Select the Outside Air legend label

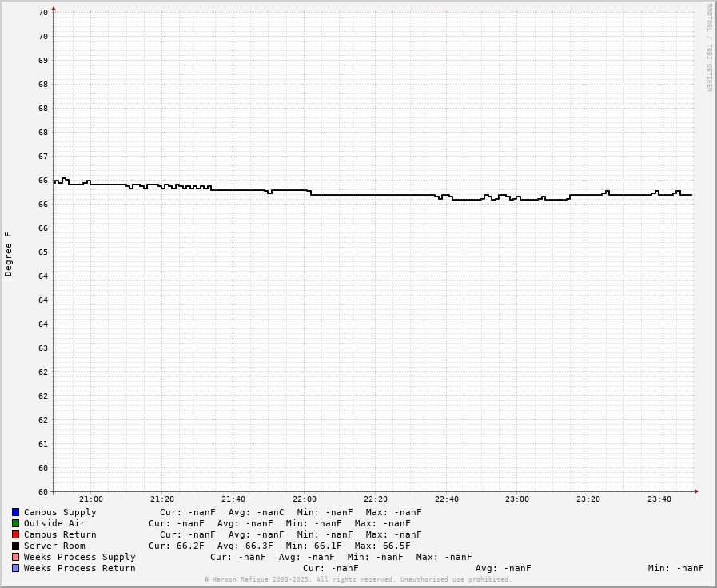[54, 523]
